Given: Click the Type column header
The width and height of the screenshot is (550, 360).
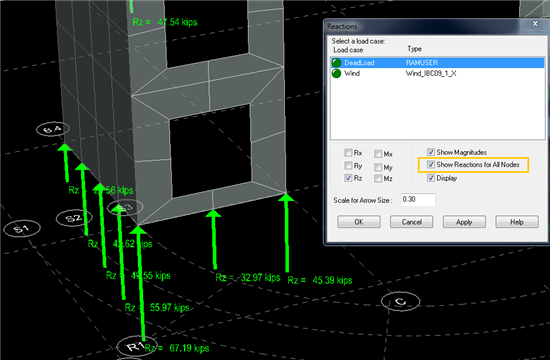Looking at the screenshot, I should [x=415, y=49].
